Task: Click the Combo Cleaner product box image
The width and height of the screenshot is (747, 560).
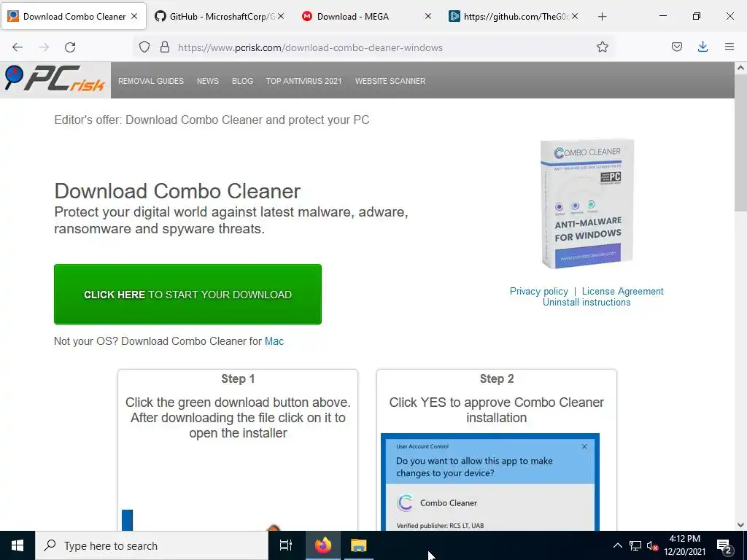Action: (x=587, y=204)
